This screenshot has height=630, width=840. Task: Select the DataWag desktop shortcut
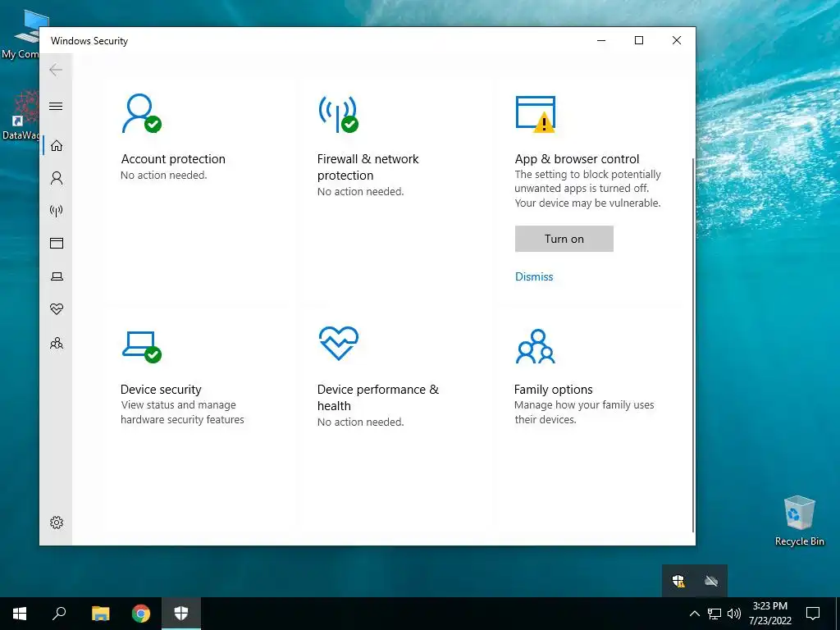[21, 116]
